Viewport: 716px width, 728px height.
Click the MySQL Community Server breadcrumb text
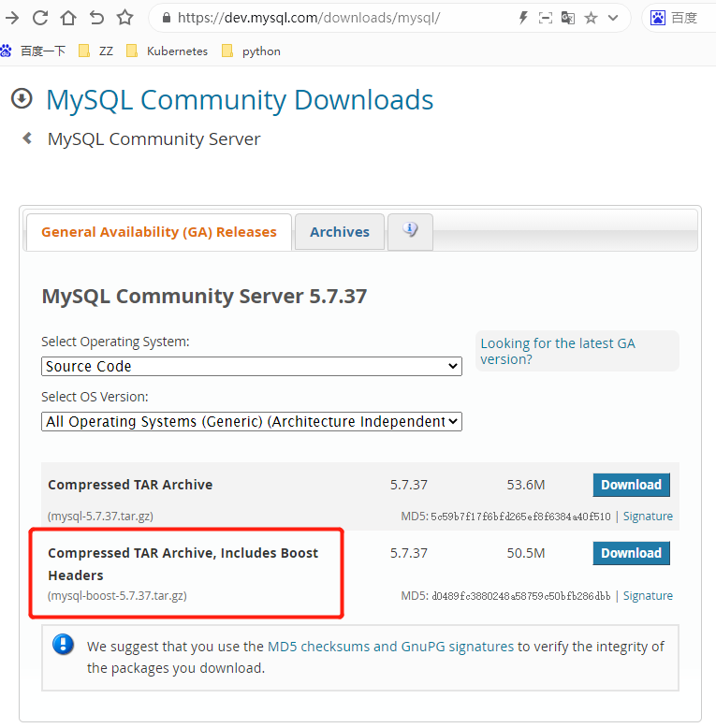[x=154, y=139]
